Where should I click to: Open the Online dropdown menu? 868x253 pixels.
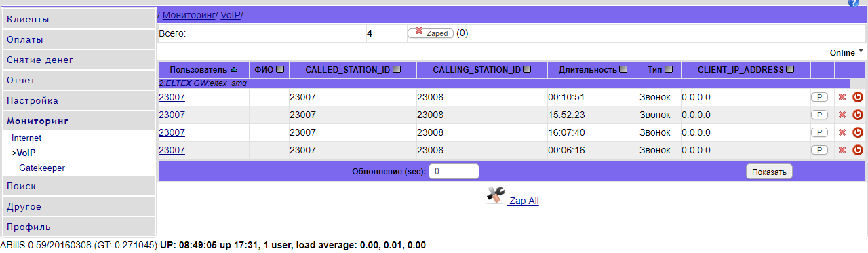pos(846,52)
